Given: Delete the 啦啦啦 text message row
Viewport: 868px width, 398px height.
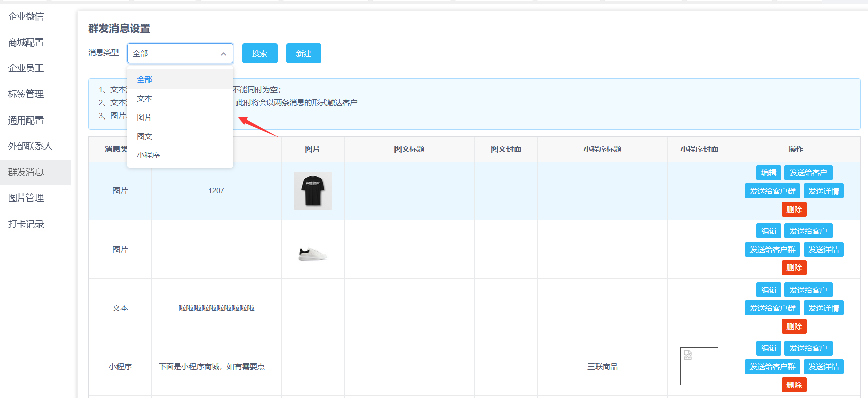Looking at the screenshot, I should pos(794,327).
